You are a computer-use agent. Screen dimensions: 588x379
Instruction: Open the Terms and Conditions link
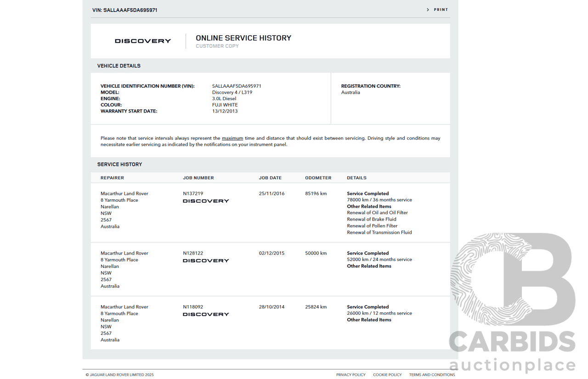click(x=432, y=375)
